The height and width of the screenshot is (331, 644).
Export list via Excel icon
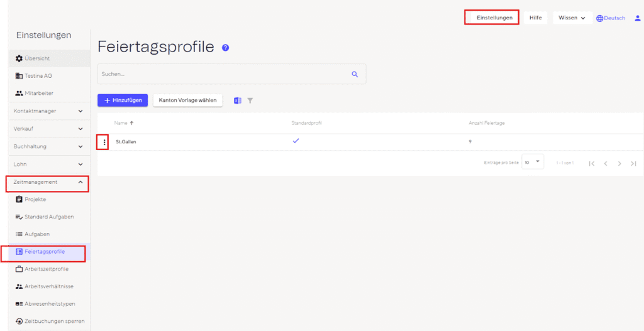point(238,100)
